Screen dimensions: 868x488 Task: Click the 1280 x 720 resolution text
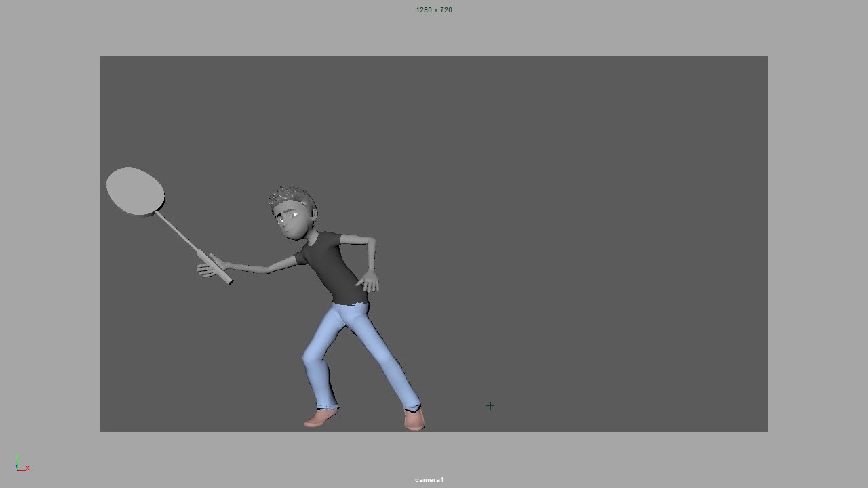coord(433,9)
